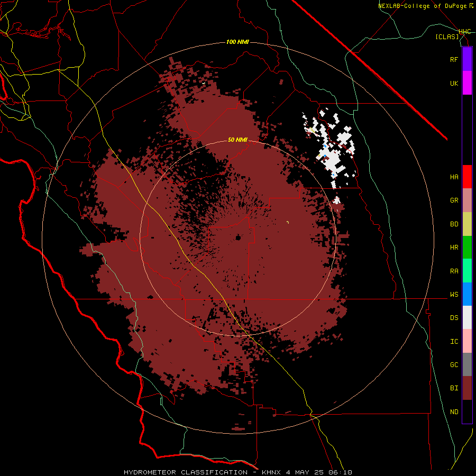Click the [CLAS] unit label
This screenshot has height=476, width=476.
point(447,36)
